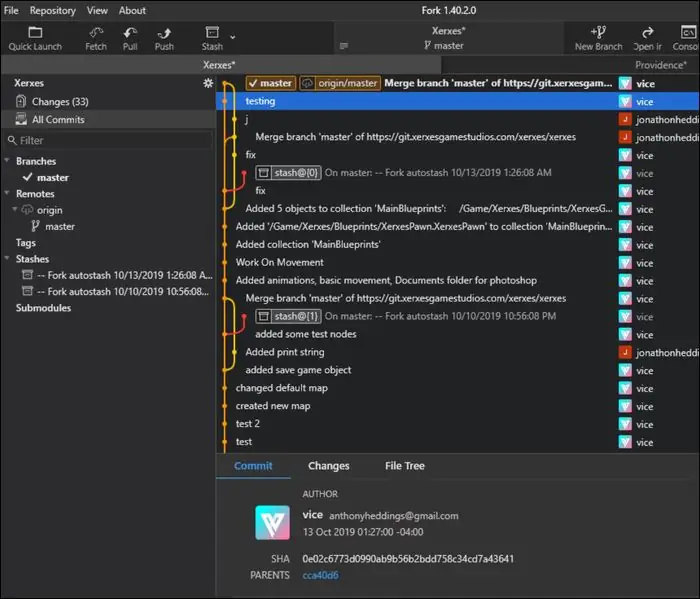The image size is (700, 599).
Task: Open the Stash dropdown arrow
Action: [233, 37]
